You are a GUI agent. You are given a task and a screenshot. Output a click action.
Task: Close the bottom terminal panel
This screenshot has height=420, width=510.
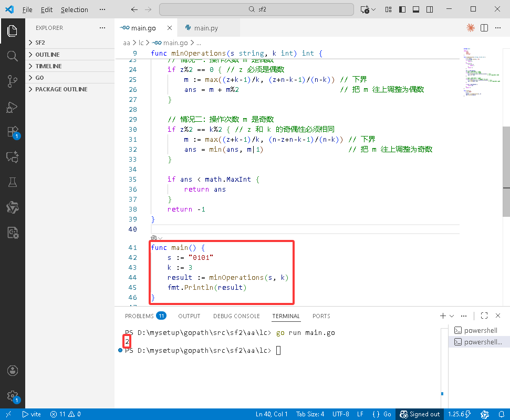[x=497, y=316]
